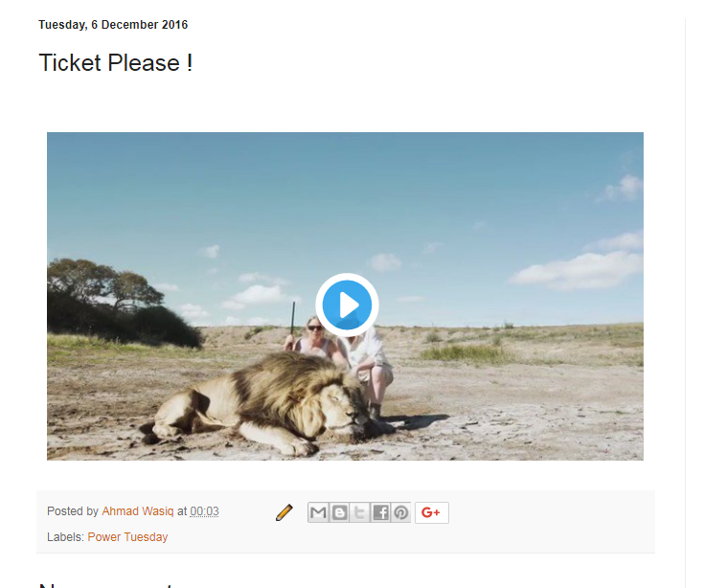Viewport: 704px width, 588px height.
Task: Open the Power Tuesday label
Action: [x=127, y=537]
